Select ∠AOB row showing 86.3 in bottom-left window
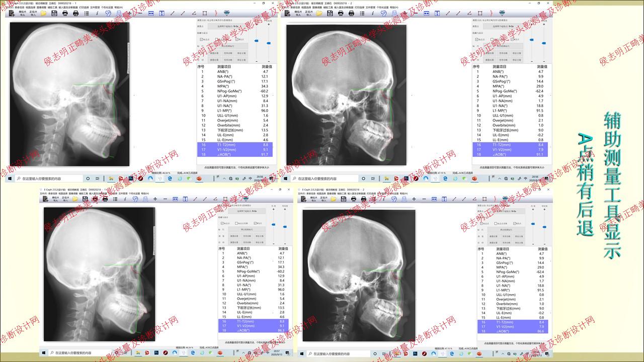The image size is (644, 362). (x=254, y=330)
